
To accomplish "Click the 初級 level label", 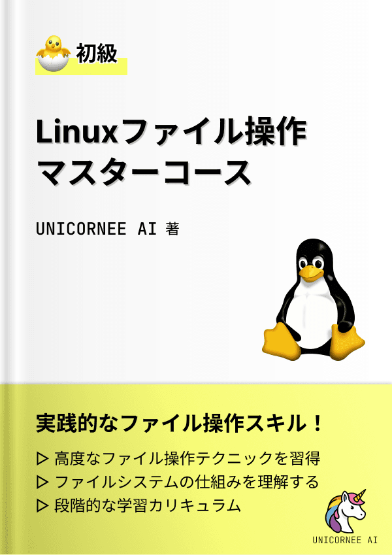I will tap(97, 54).
